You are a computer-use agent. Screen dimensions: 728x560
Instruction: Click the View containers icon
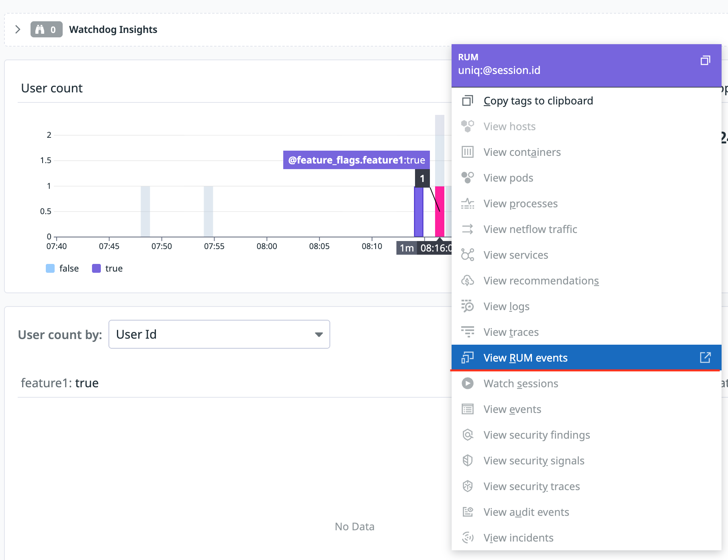click(467, 152)
